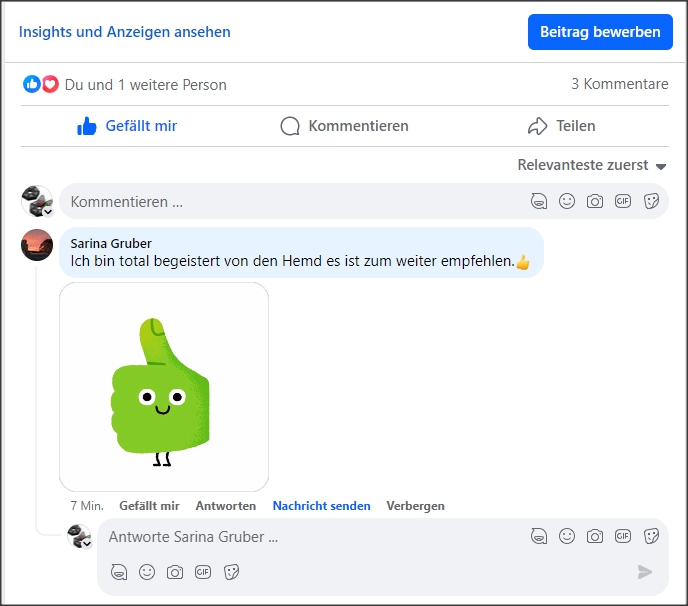Image resolution: width=688 pixels, height=606 pixels.
Task: Open profile switcher beside top comment box
Action: point(38,201)
